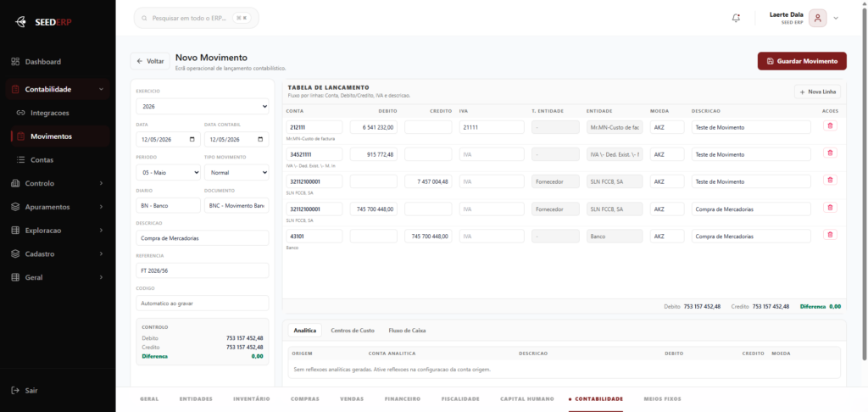Collapse the Contabilidade sidebar section
This screenshot has height=412, width=868.
pyautogui.click(x=101, y=89)
